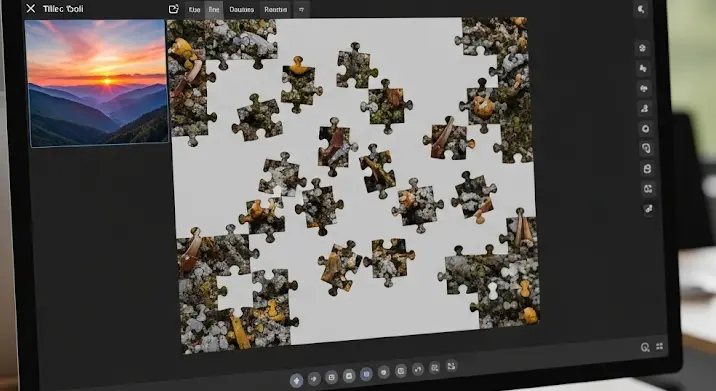Select the loose piece showing a brown mushroom stem
Screen dimensions: 716x391
[336, 146]
